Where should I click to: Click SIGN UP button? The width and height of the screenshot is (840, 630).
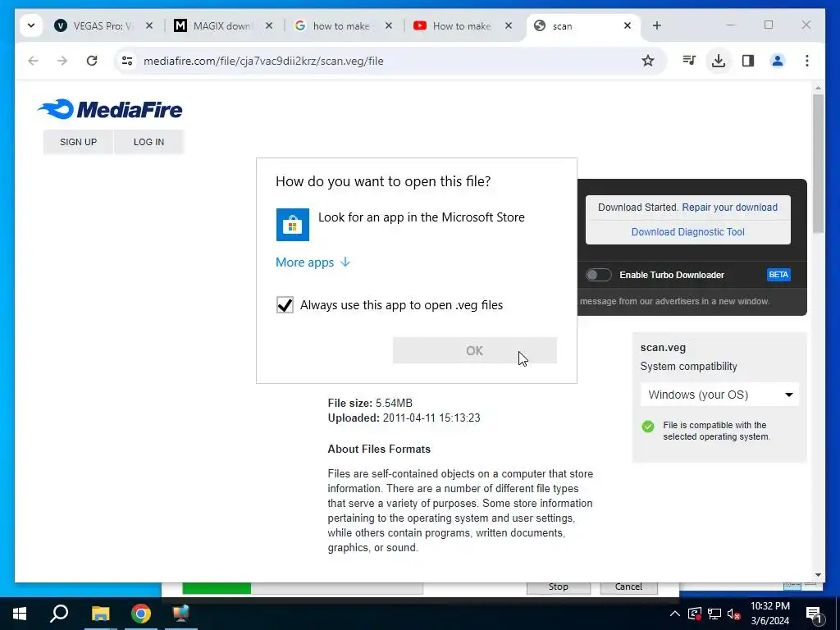click(78, 142)
